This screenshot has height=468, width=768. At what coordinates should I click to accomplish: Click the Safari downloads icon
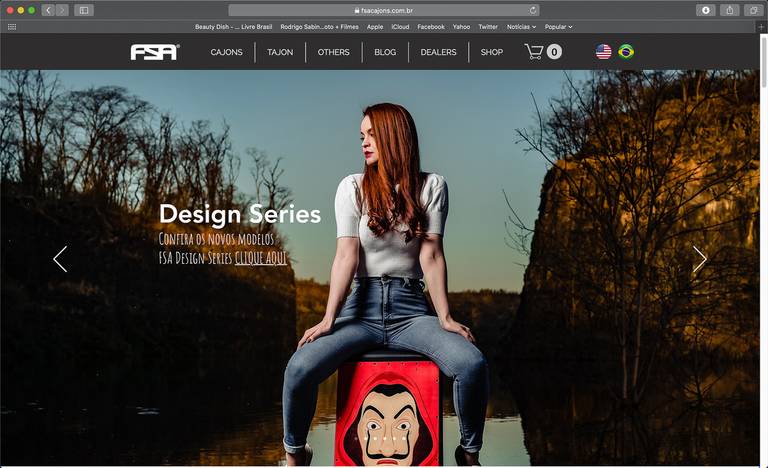pos(706,10)
